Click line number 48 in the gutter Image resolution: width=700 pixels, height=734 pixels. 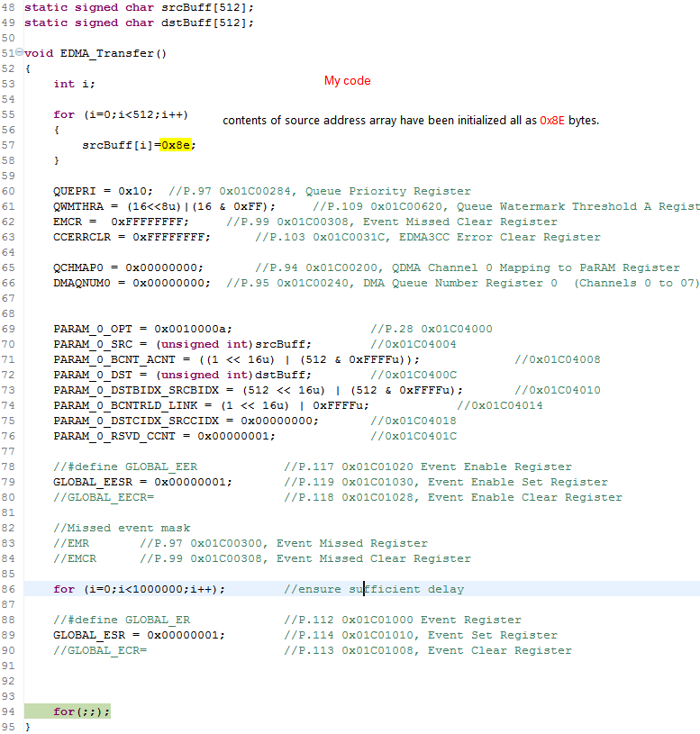click(8, 7)
